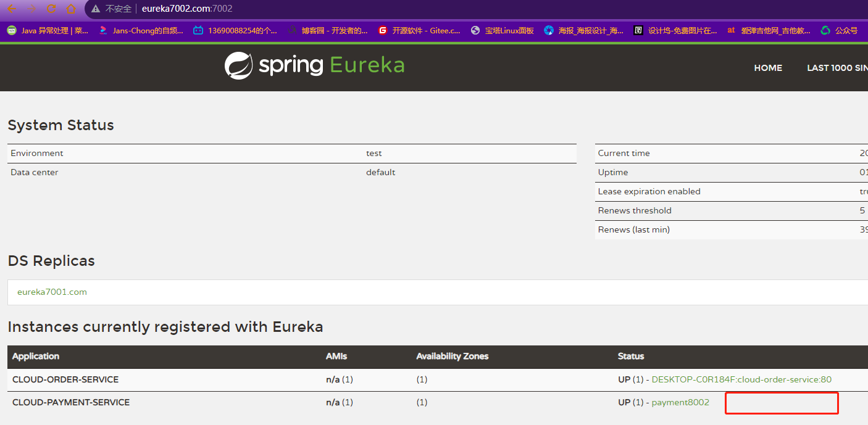Screen dimensions: 868x425
Task: Click the Uptime label
Action: [x=613, y=172]
